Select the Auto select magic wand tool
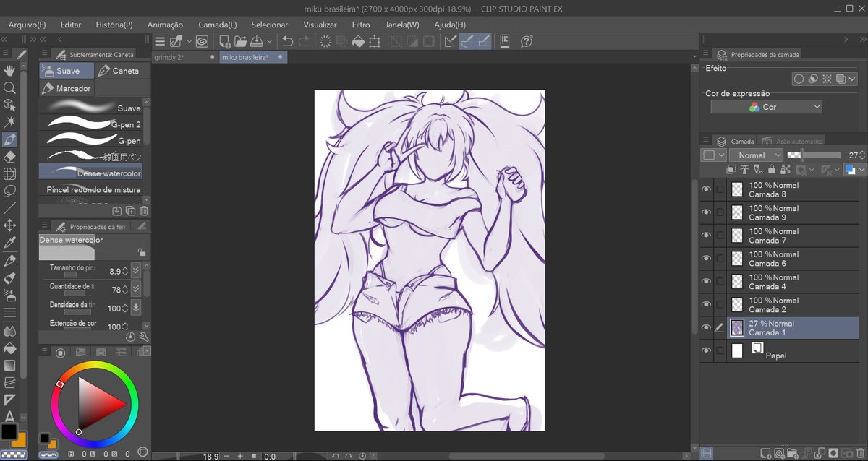Screen dimensions: 868x461 (10, 122)
